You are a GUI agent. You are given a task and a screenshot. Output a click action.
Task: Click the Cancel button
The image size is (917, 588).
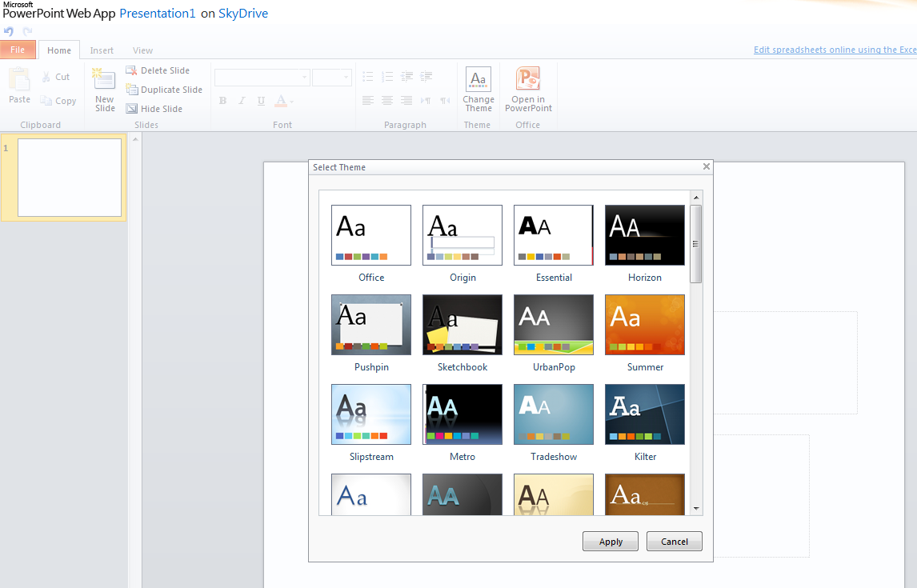click(675, 542)
